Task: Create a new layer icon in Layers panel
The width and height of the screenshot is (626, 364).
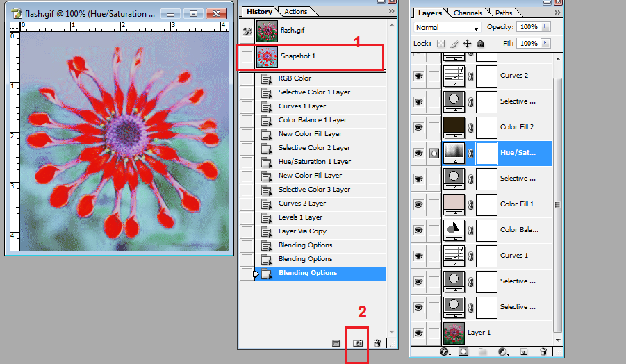Action: tap(524, 352)
